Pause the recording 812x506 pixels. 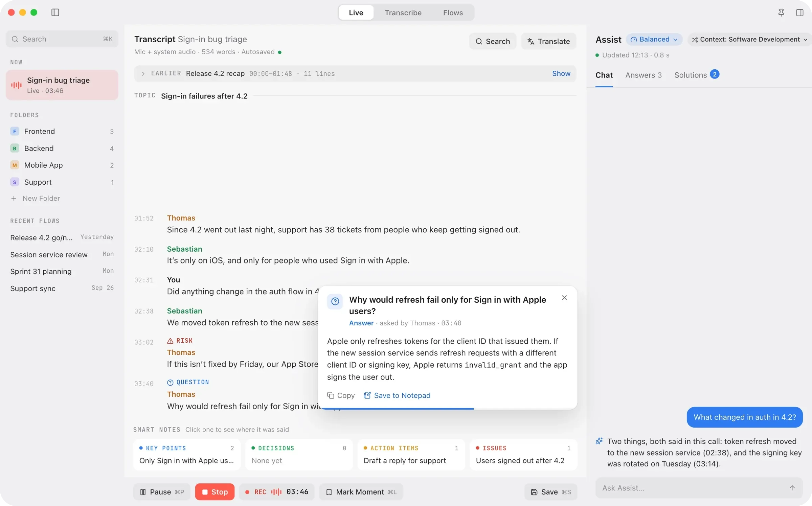[162, 492]
